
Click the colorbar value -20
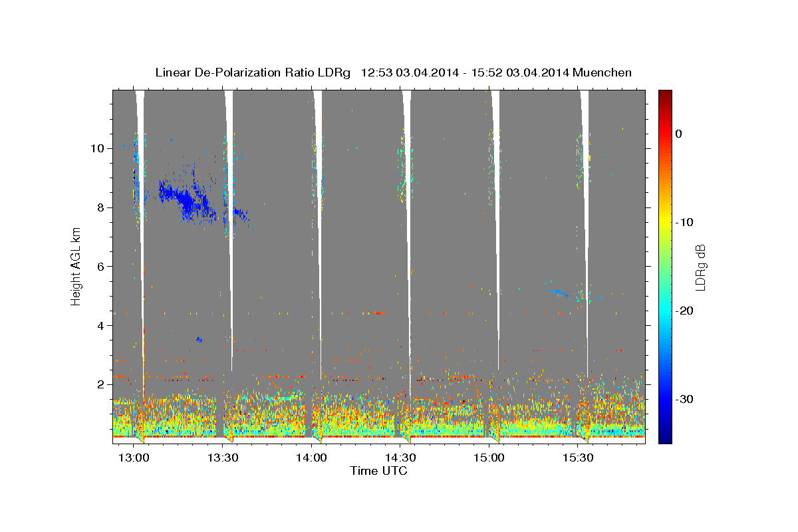[x=685, y=311]
